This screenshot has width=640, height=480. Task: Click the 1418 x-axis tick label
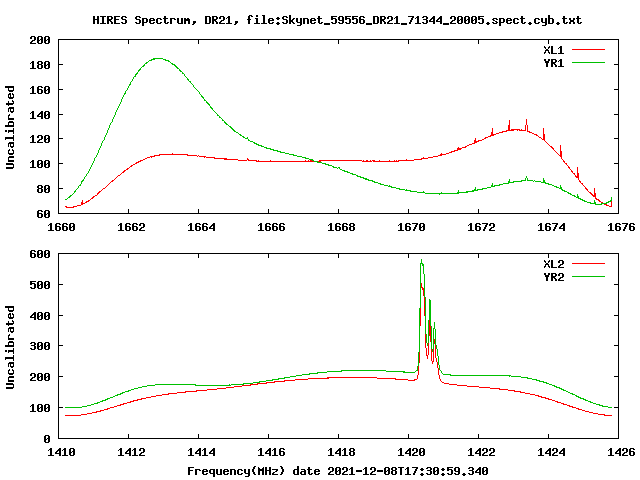click(x=341, y=452)
